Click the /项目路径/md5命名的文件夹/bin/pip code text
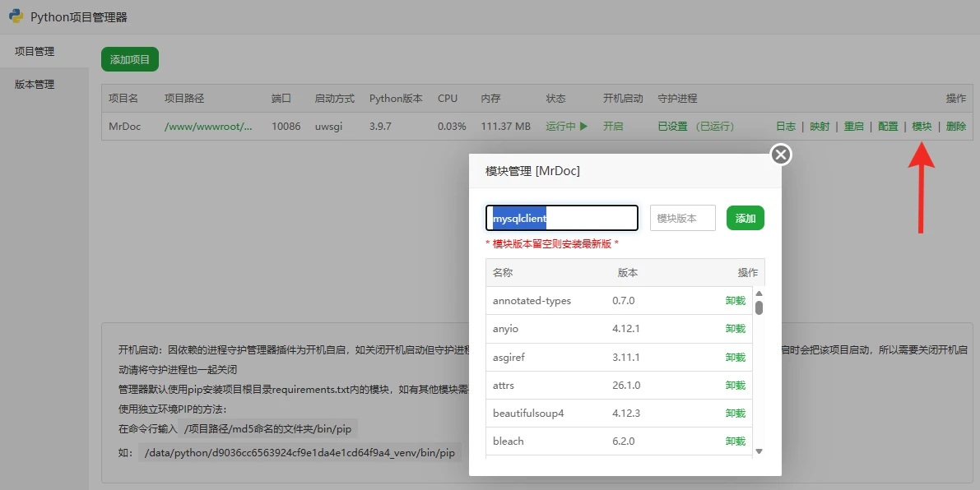980x490 pixels. coord(267,429)
